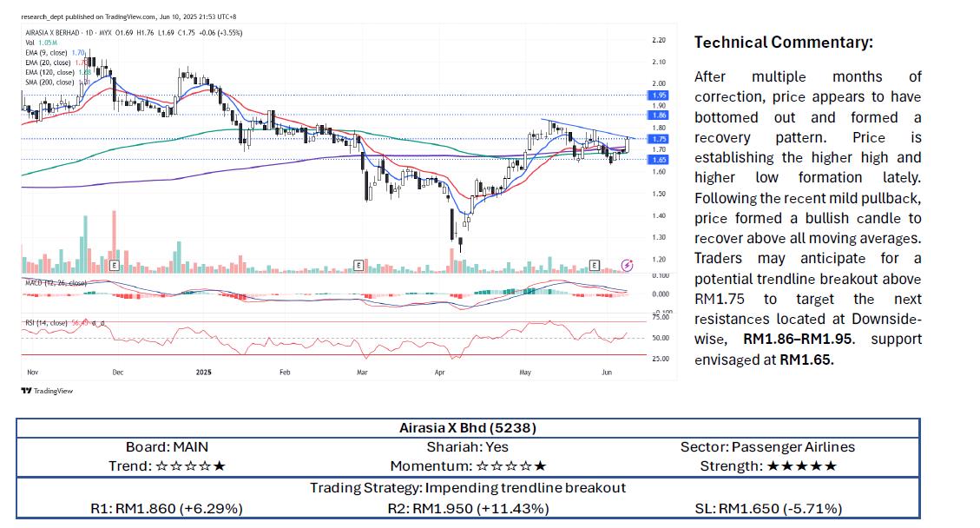980x528 pixels.
Task: Click the blue 1.65 price level tag
Action: point(659,160)
